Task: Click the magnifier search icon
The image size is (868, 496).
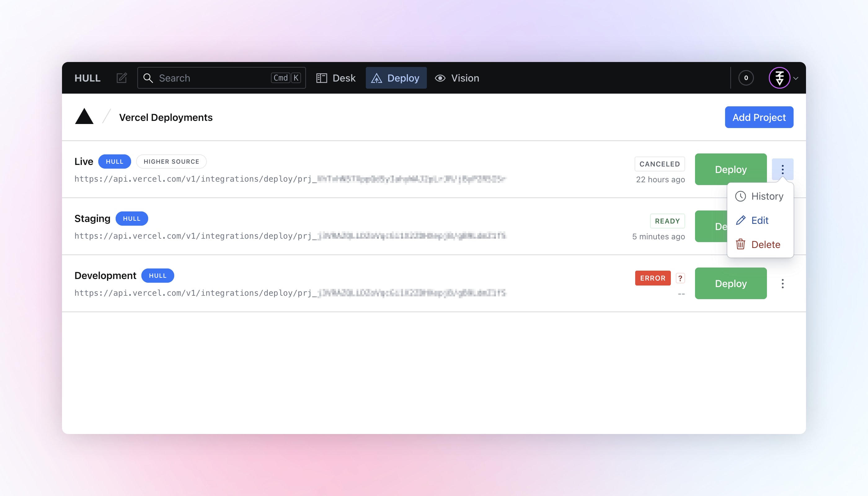Action: pos(148,78)
